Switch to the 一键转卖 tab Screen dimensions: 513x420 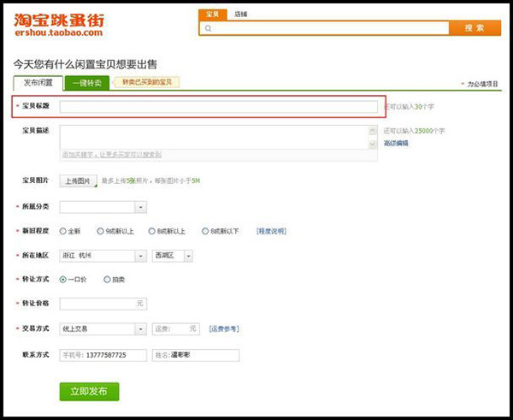pos(87,83)
